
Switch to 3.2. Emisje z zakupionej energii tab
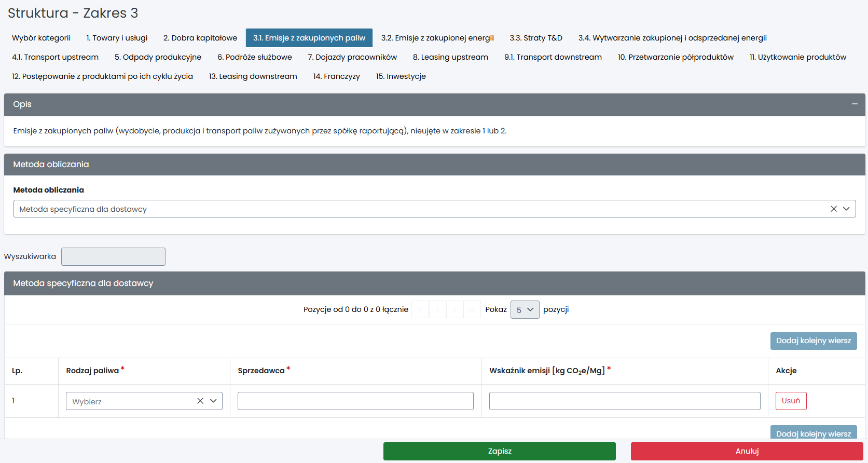coord(437,38)
